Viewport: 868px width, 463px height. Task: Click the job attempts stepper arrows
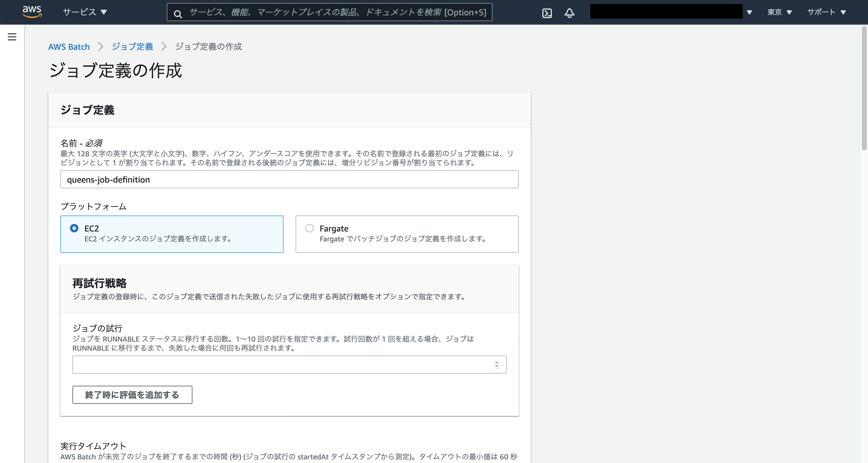(496, 365)
